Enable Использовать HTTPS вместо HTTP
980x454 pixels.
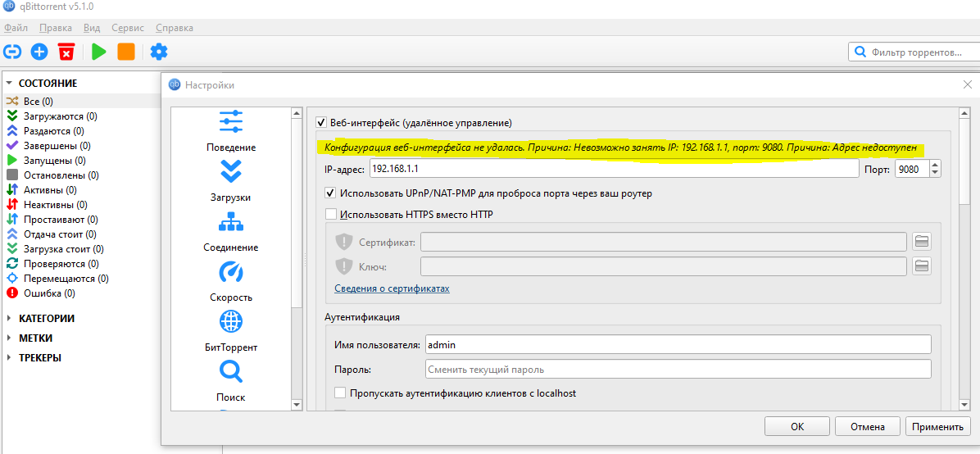coord(331,215)
